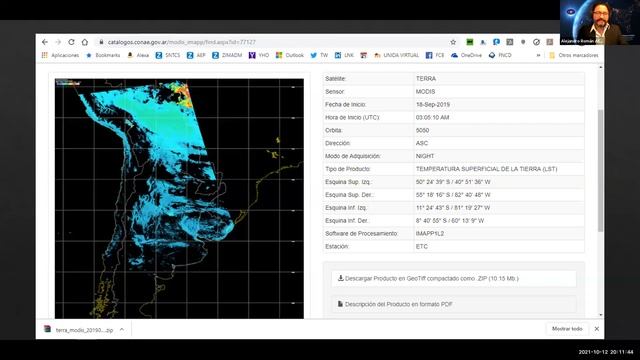This screenshot has width=640, height=360.
Task: Open the Otros marcadores folder
Action: point(574,55)
